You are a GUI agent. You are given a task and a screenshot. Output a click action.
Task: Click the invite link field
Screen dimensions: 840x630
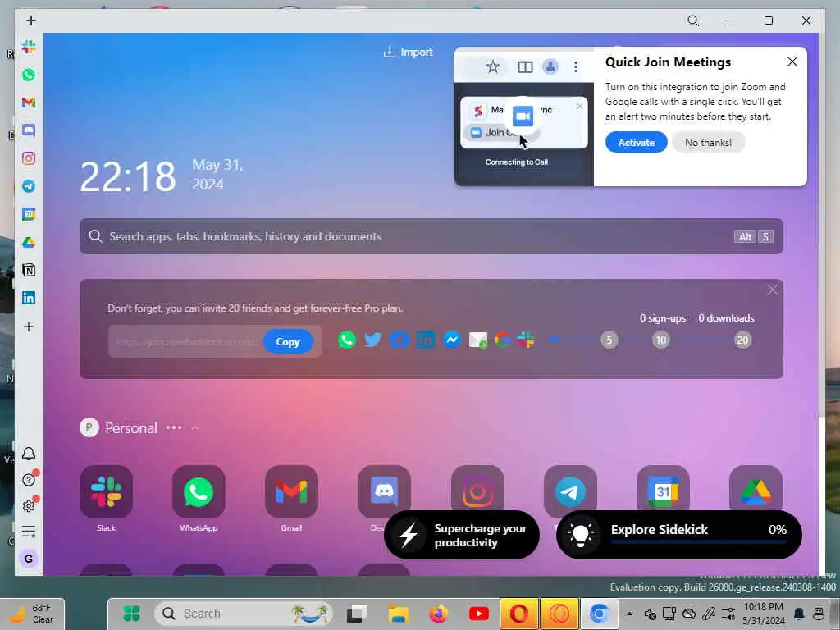point(186,342)
